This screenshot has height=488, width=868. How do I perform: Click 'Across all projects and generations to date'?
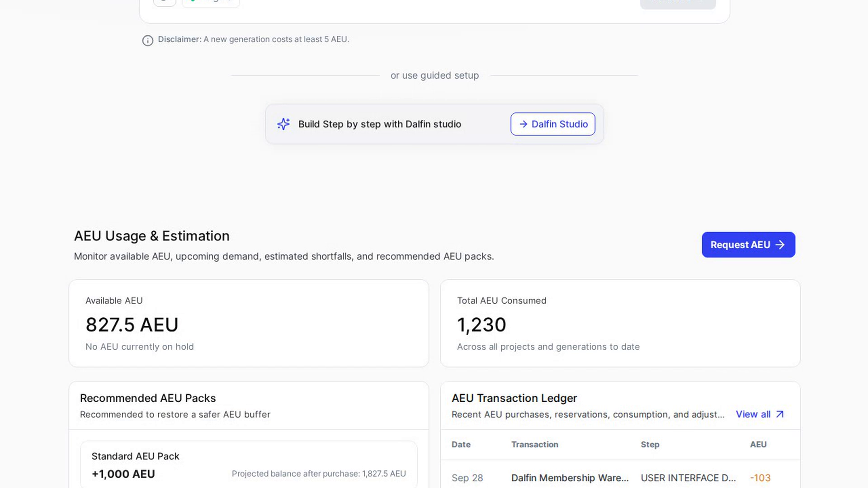pyautogui.click(x=548, y=347)
